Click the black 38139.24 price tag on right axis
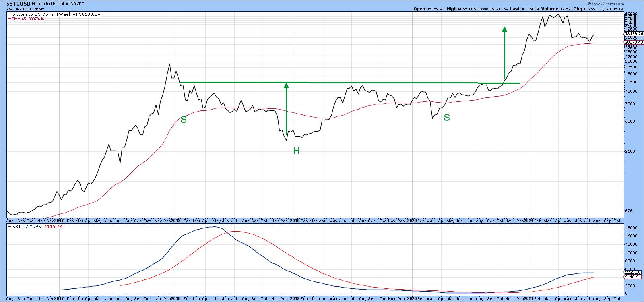This screenshot has height=302, width=644. click(634, 34)
